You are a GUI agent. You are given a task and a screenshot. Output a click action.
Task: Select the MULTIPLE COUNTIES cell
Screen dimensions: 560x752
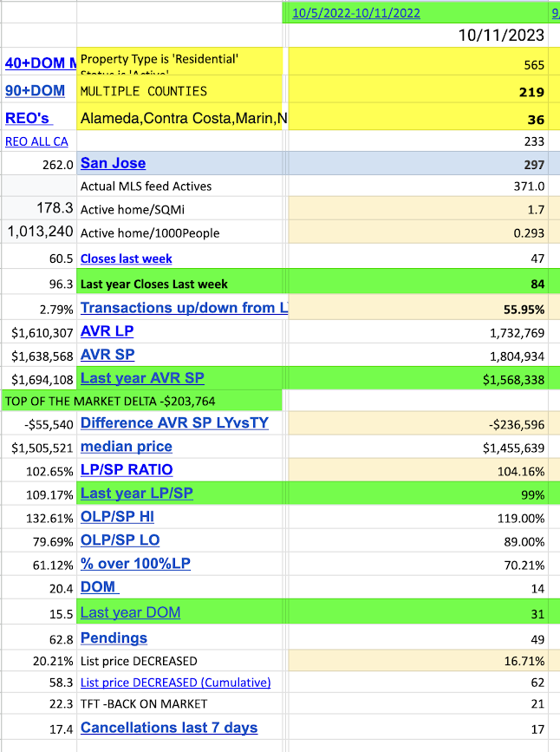(x=179, y=89)
